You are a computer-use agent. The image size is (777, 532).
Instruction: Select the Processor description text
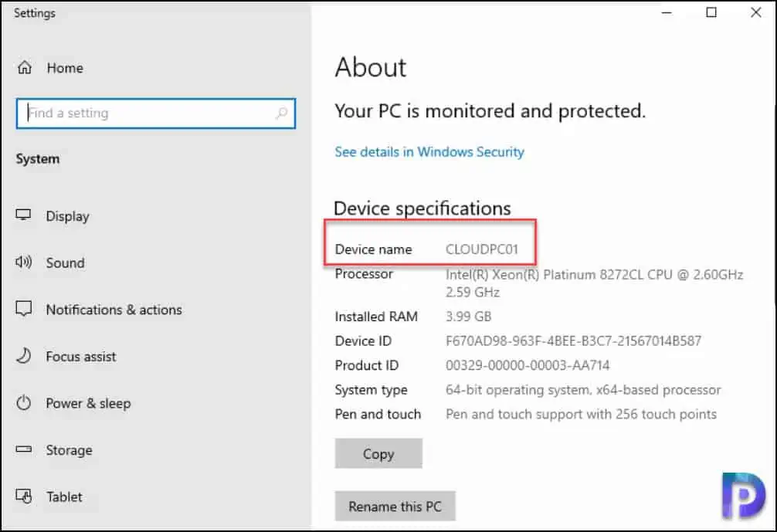[594, 283]
